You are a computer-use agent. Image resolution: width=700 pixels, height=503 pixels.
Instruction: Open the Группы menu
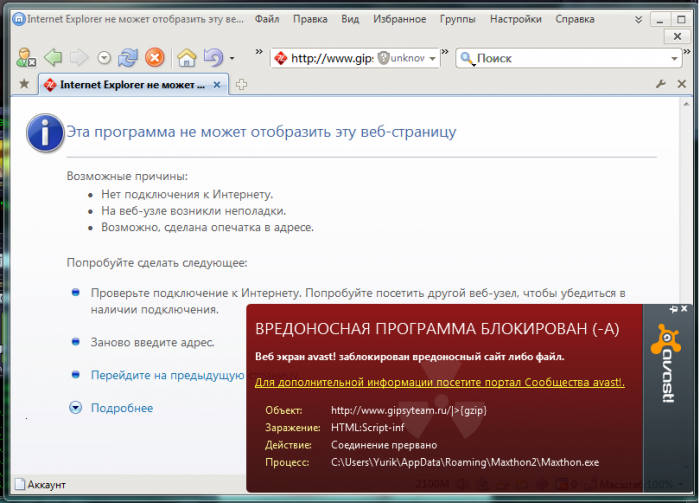pyautogui.click(x=458, y=19)
